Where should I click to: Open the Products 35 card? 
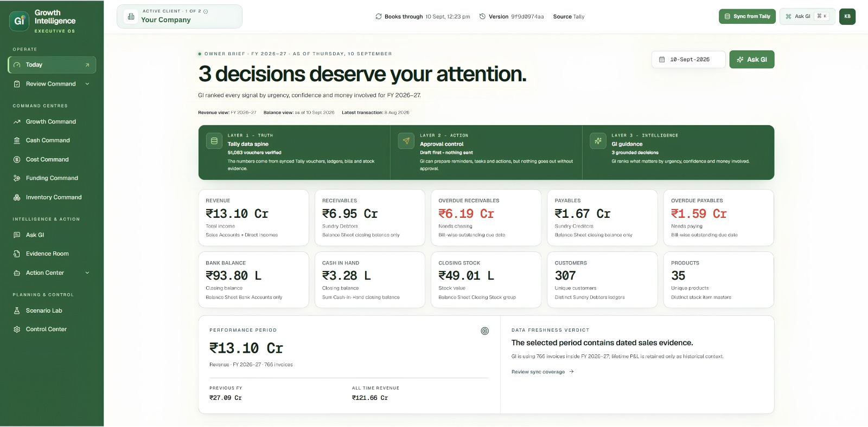[x=719, y=280]
